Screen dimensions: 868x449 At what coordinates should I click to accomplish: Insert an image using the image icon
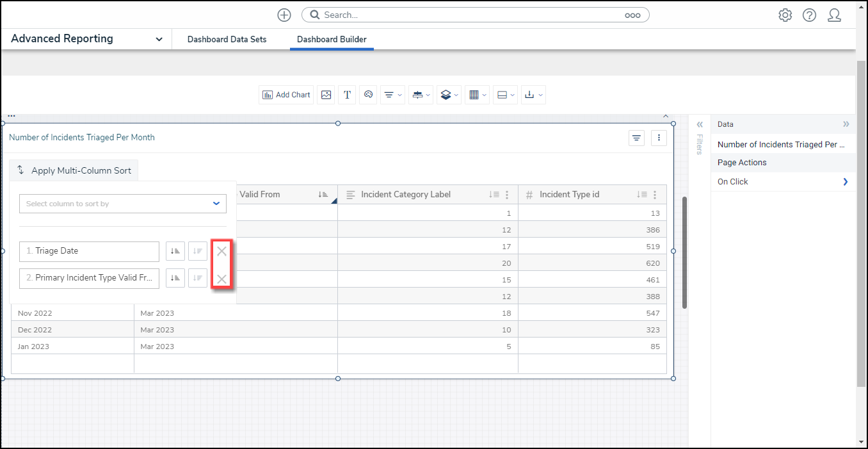326,95
